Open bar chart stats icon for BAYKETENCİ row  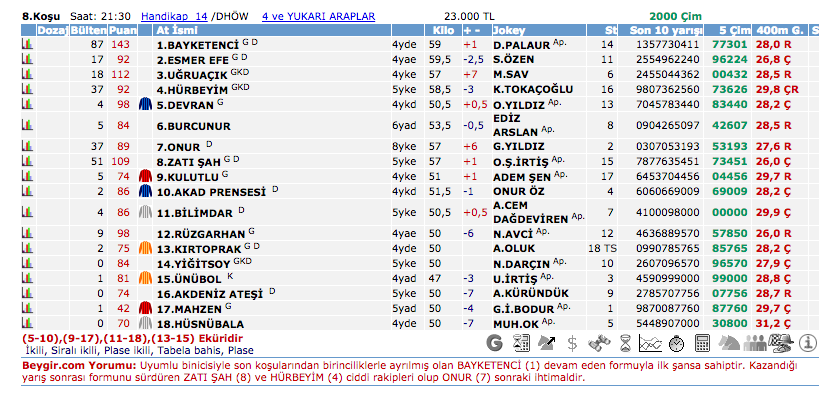click(x=27, y=45)
